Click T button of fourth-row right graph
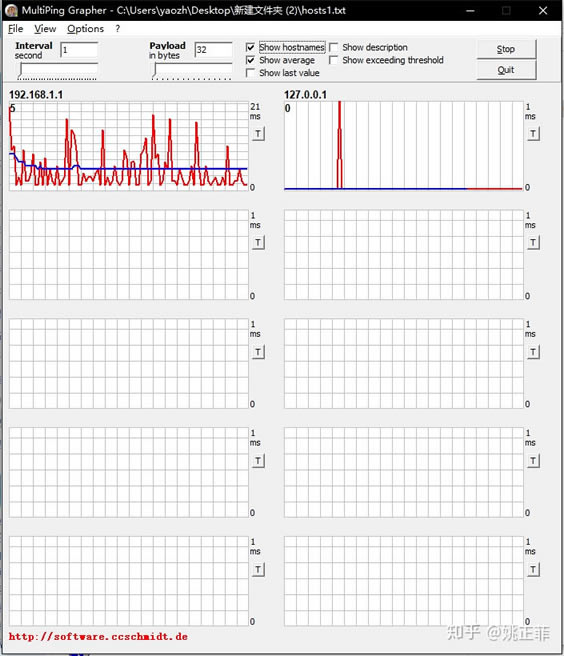564x656 pixels. (533, 461)
